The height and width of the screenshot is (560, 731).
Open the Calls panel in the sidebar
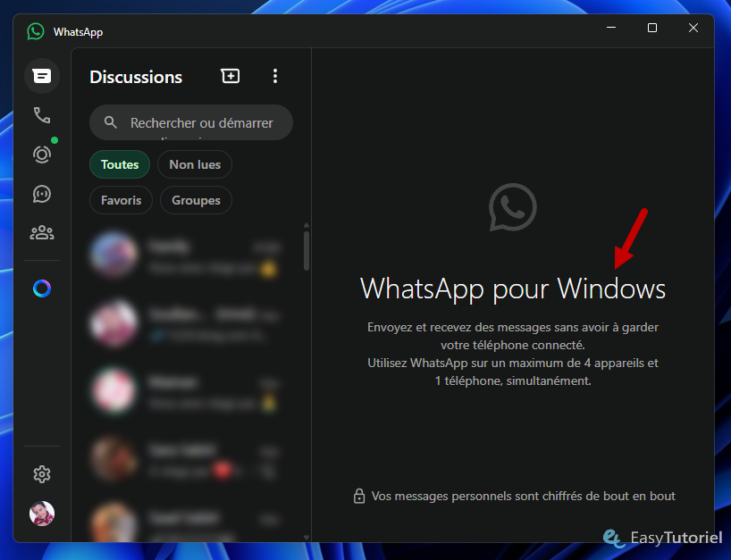point(41,115)
